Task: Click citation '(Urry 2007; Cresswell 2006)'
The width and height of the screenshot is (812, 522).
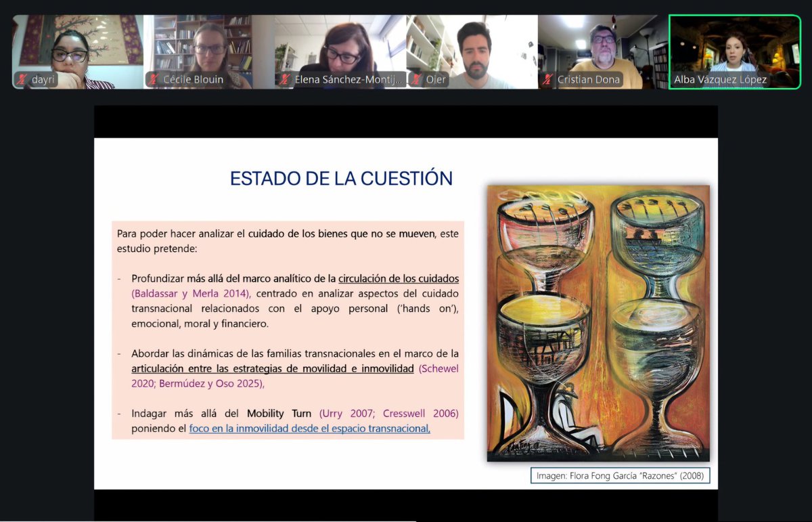Action: tap(389, 413)
